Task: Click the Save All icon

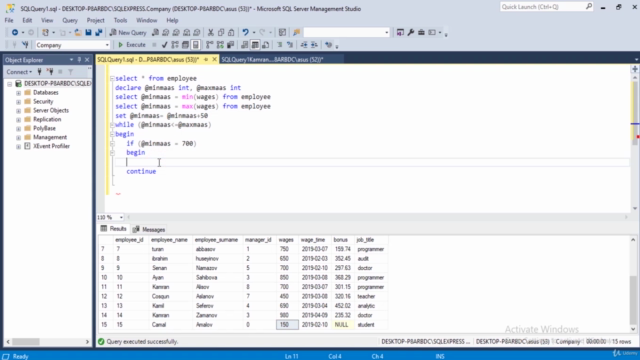Action: point(99,32)
